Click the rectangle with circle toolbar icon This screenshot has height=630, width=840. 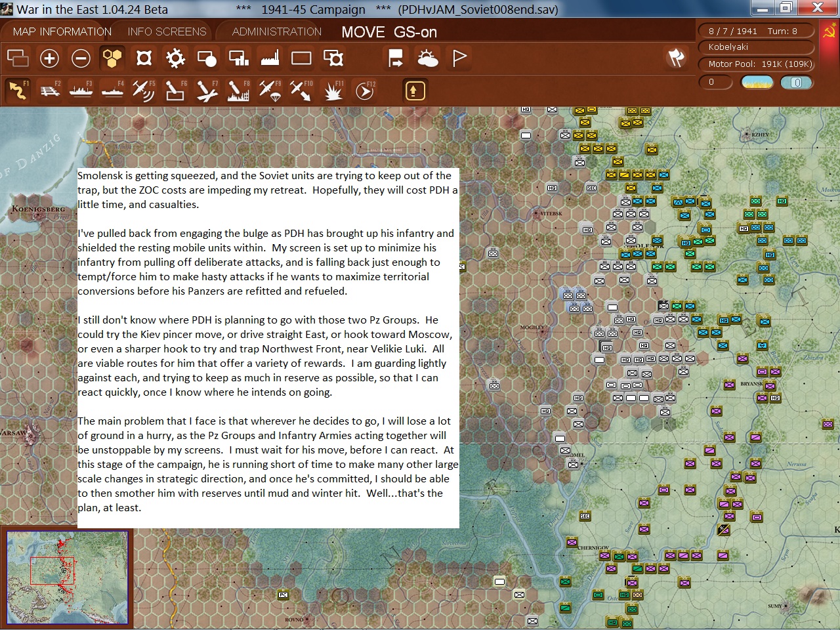click(x=207, y=58)
